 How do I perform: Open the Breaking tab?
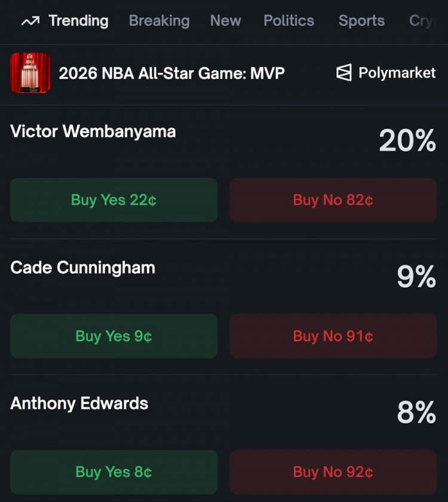(x=159, y=21)
